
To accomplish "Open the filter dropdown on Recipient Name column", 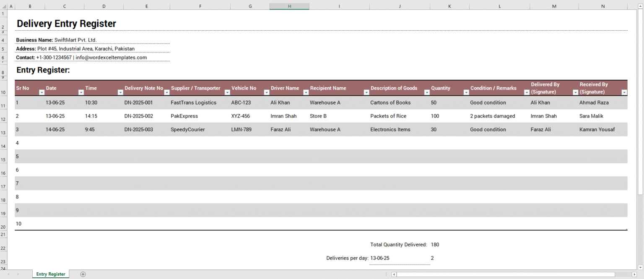I will (366, 92).
